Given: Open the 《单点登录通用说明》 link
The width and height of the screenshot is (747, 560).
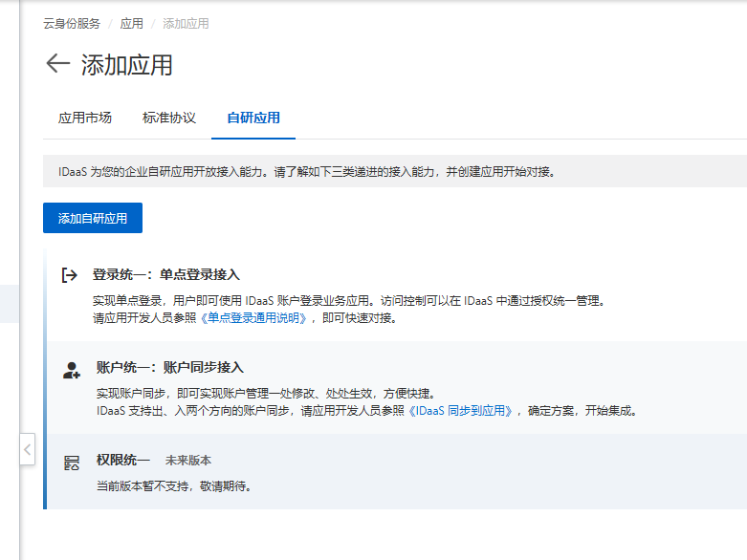Looking at the screenshot, I should [x=253, y=318].
